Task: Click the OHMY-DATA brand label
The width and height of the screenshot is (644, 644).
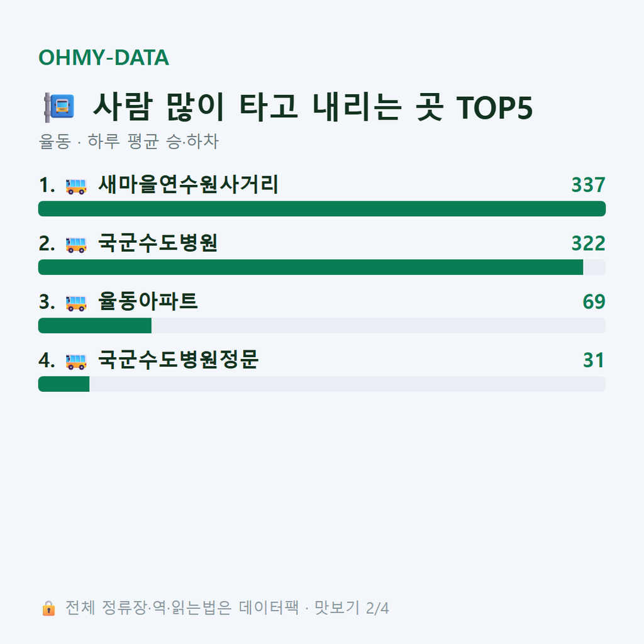Action: 104,57
